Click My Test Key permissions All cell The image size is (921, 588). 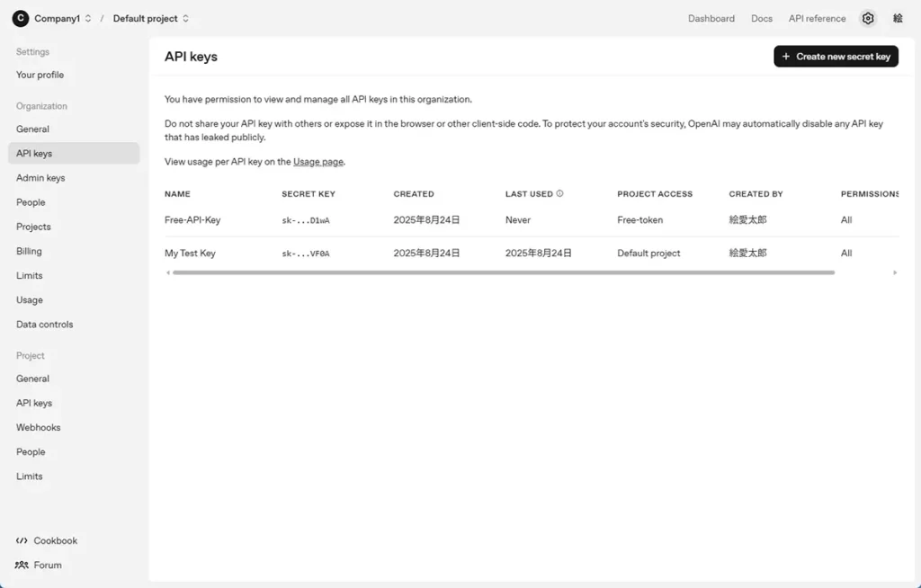click(x=845, y=254)
